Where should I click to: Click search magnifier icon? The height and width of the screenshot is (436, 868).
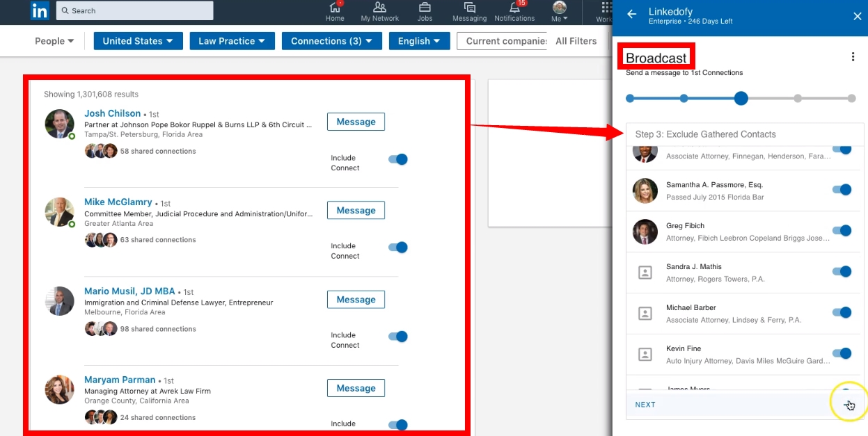65,10
